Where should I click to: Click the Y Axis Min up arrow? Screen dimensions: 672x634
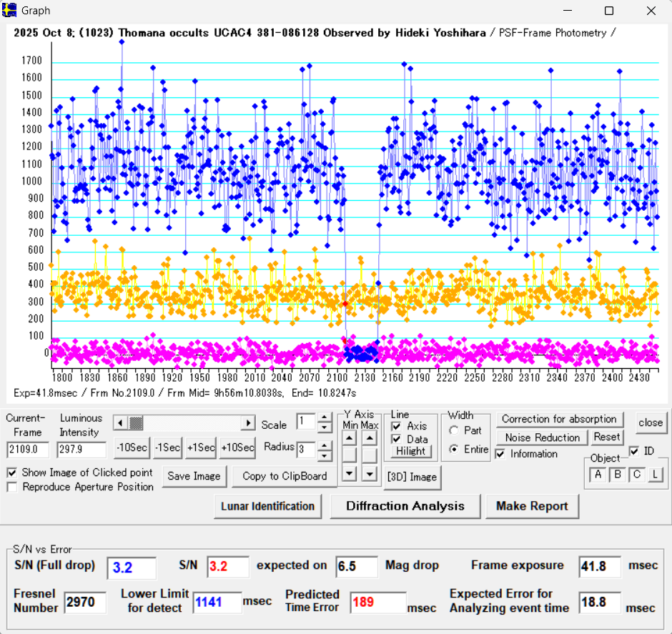coord(350,436)
